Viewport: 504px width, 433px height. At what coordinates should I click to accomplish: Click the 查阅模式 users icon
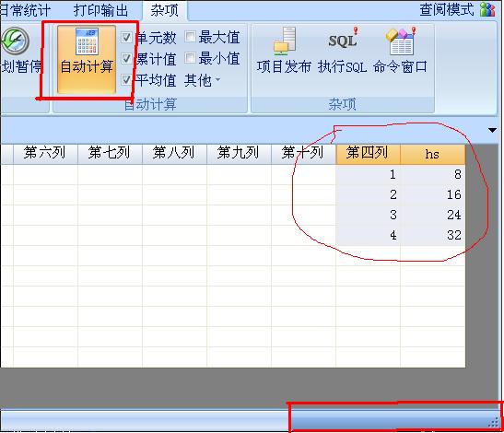[487, 9]
